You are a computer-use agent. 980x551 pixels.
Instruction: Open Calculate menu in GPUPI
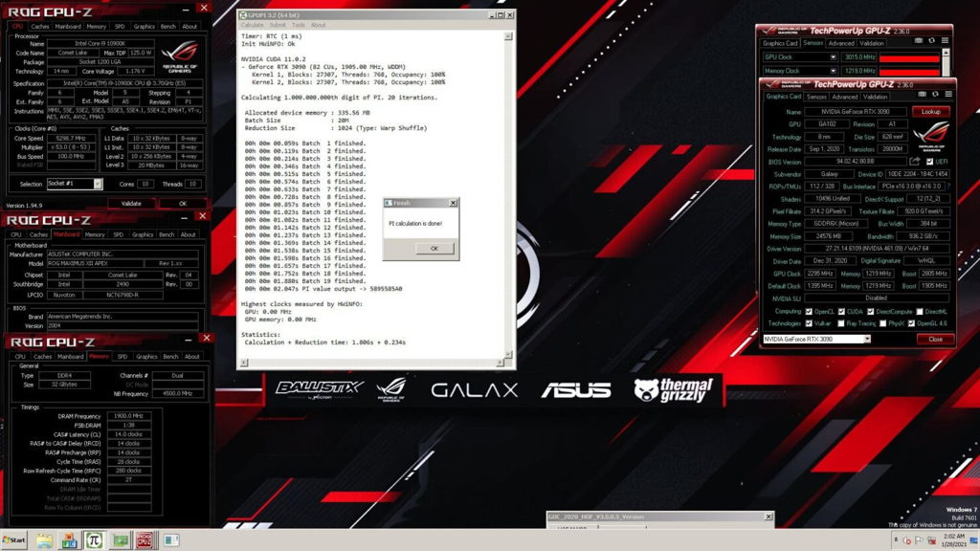253,25
